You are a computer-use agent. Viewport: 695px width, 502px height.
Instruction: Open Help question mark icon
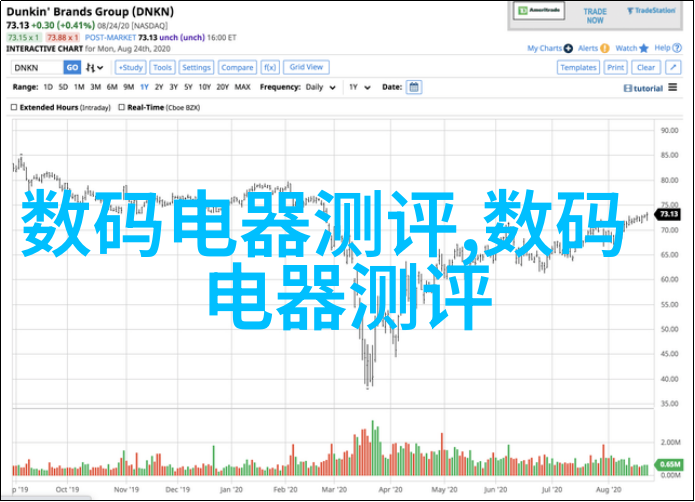point(677,48)
